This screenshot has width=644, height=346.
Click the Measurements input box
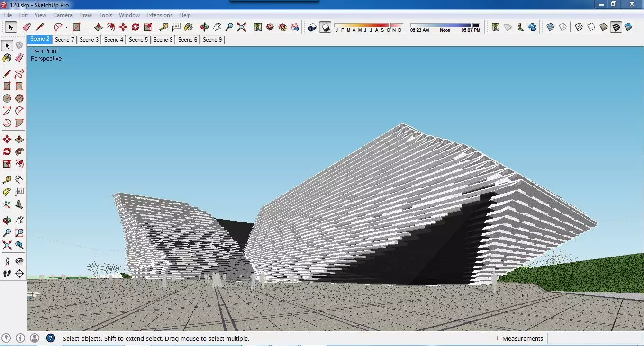tap(594, 338)
